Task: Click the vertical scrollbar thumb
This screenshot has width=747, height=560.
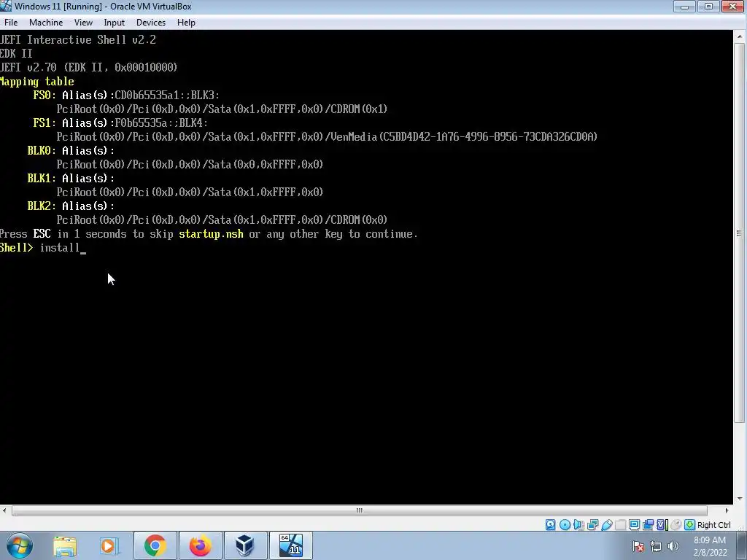Action: [740, 233]
